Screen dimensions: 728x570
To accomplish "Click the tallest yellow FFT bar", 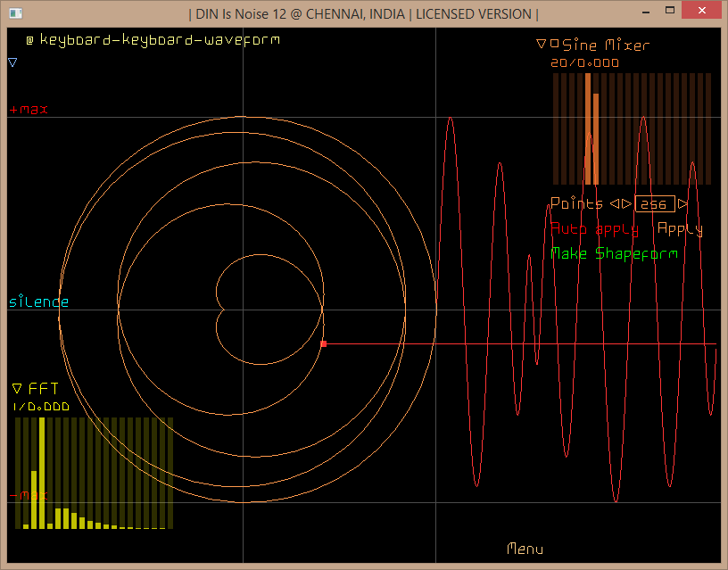I will (x=42, y=473).
